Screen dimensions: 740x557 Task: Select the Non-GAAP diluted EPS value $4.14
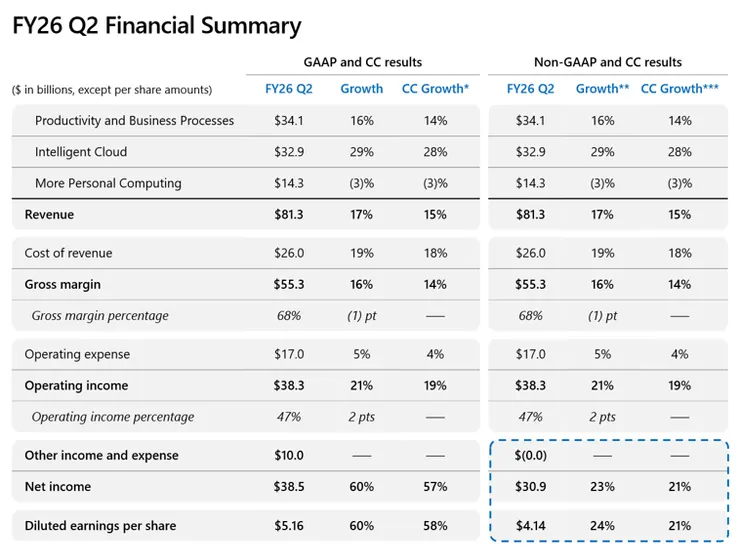coord(530,526)
